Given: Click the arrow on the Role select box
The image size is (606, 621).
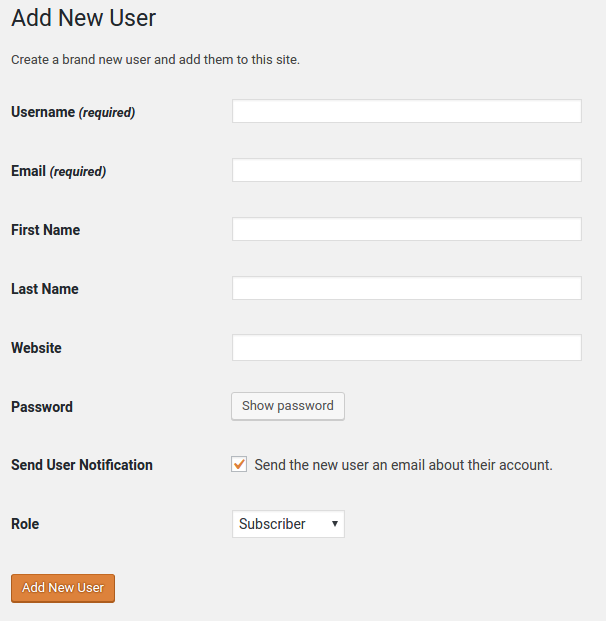Looking at the screenshot, I should tap(334, 524).
